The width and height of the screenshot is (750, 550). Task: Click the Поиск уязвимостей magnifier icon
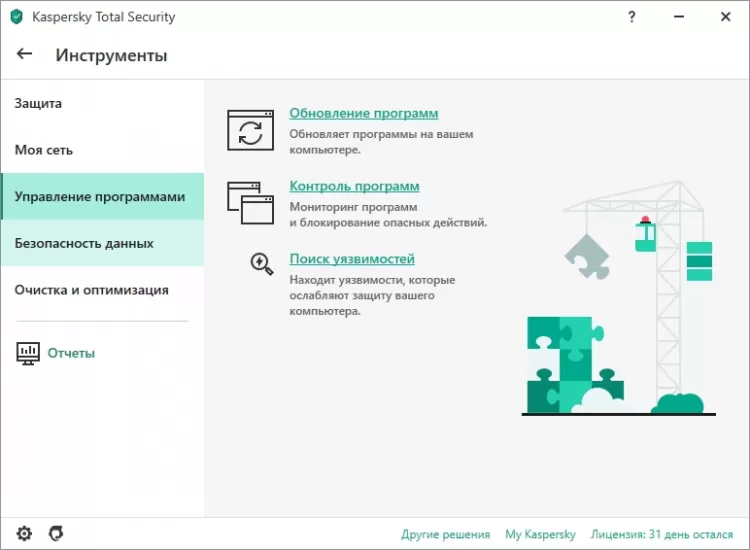point(262,264)
